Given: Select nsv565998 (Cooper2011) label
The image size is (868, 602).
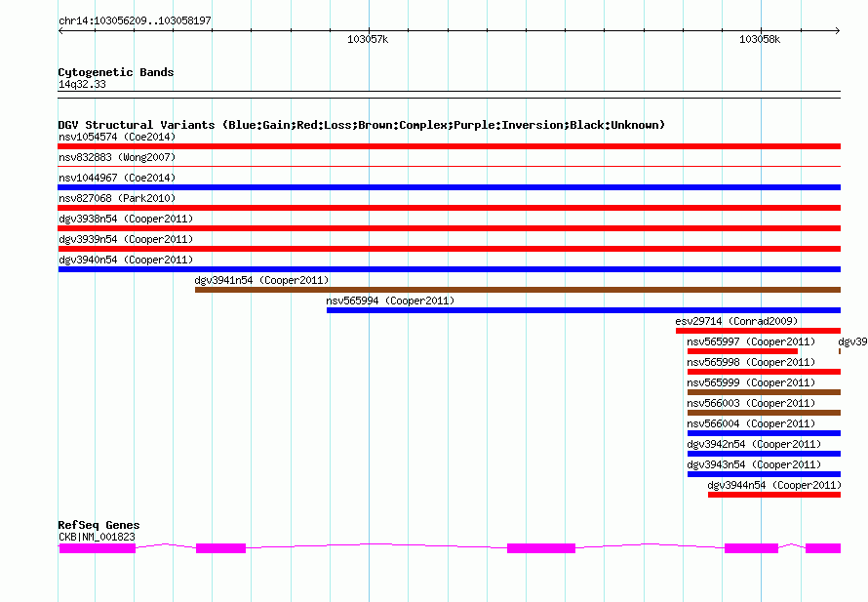Looking at the screenshot, I should (x=751, y=362).
